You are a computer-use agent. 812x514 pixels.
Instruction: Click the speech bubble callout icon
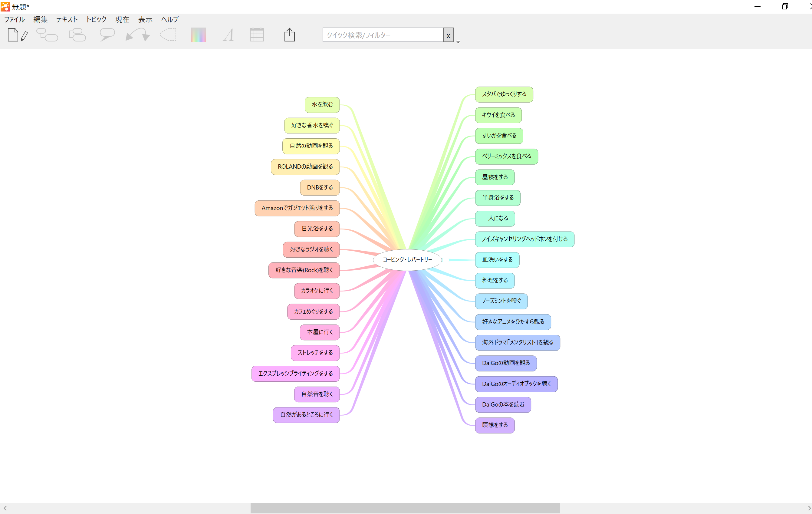107,35
